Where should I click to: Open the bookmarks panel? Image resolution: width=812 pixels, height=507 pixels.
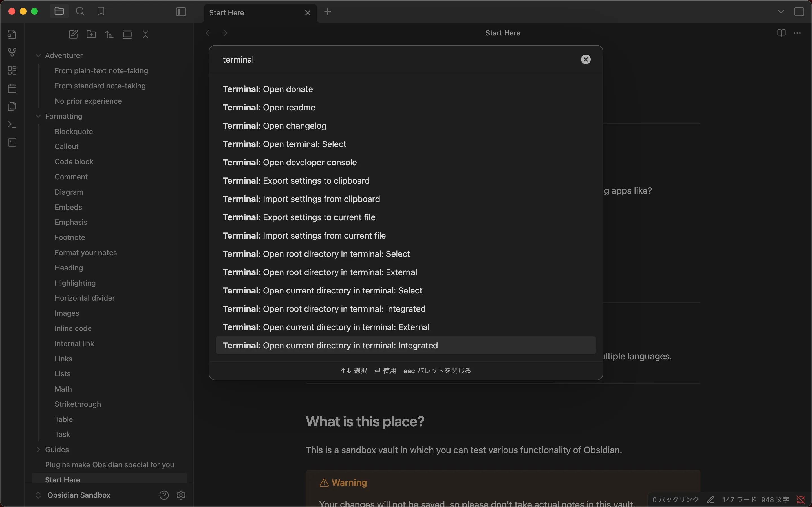(101, 11)
